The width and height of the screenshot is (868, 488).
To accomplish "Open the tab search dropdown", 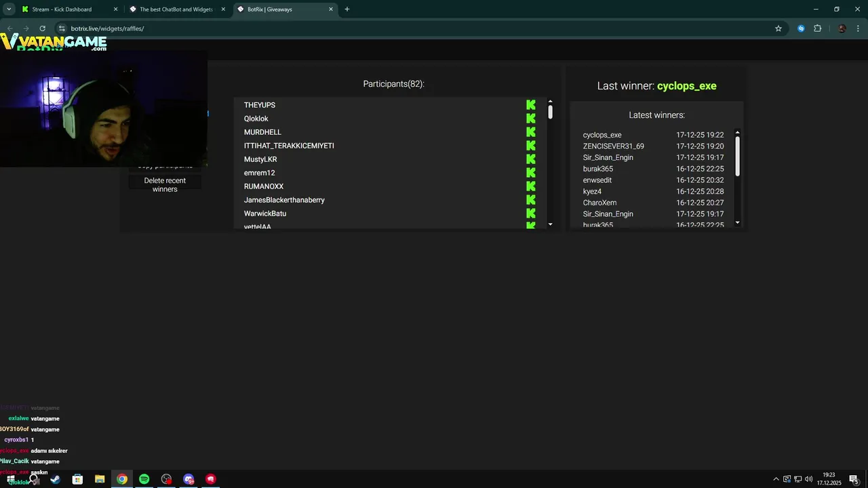I will [x=9, y=9].
